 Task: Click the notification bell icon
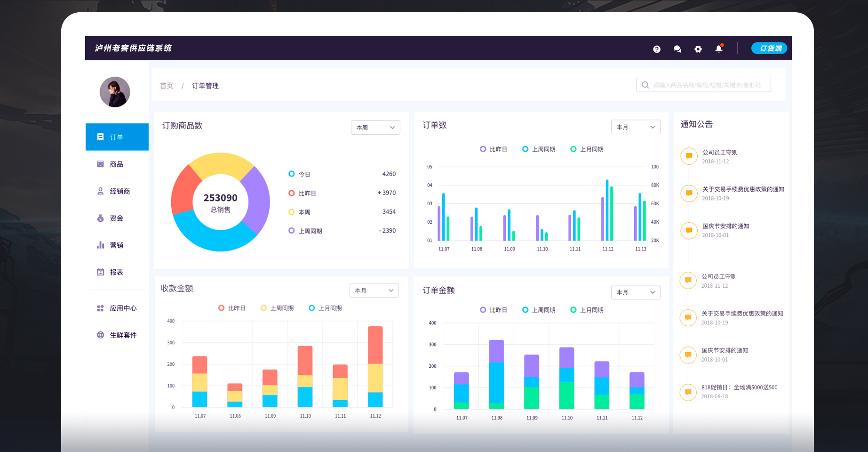click(x=719, y=49)
